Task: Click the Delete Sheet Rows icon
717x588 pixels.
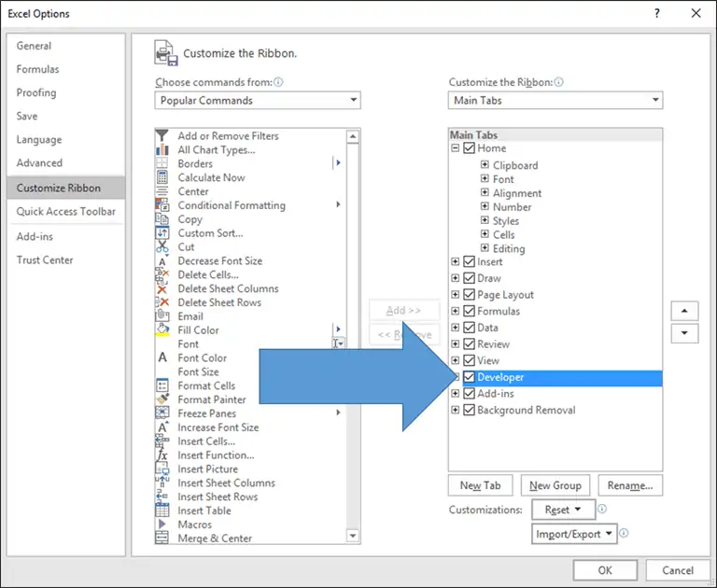Action: (x=162, y=302)
